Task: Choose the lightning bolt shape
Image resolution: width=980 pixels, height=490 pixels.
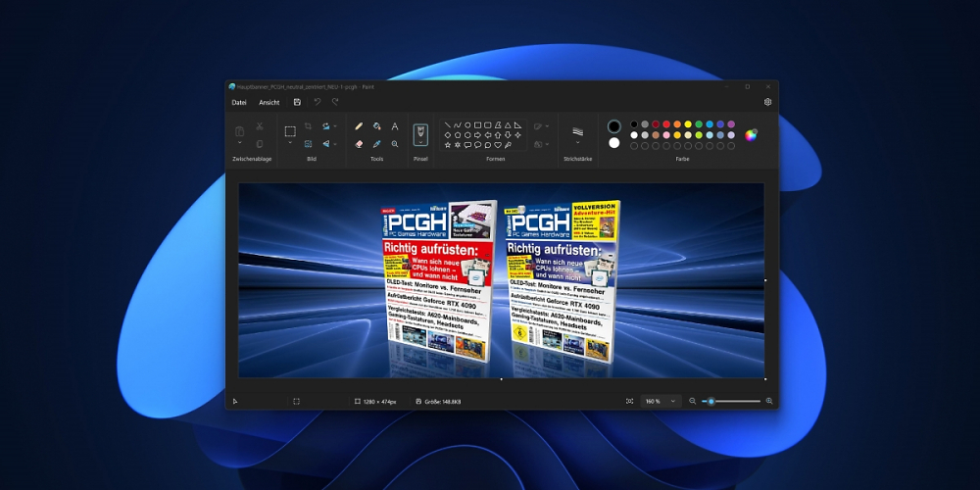Action: [508, 145]
